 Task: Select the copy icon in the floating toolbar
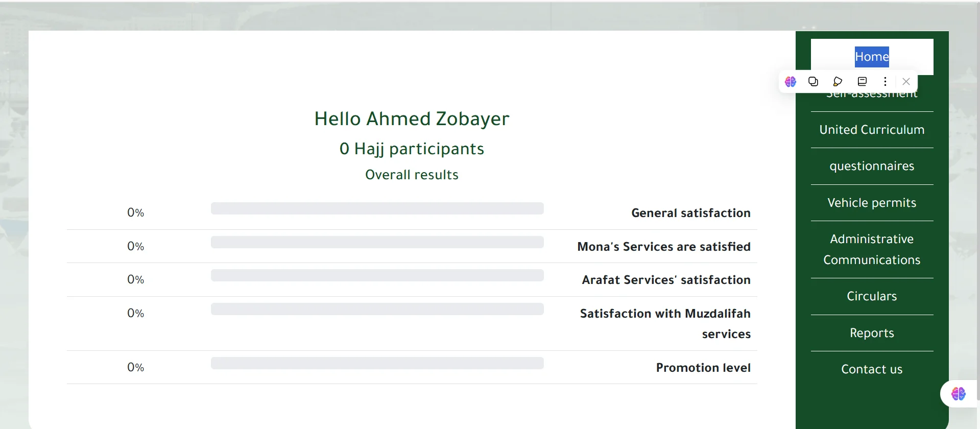tap(813, 82)
